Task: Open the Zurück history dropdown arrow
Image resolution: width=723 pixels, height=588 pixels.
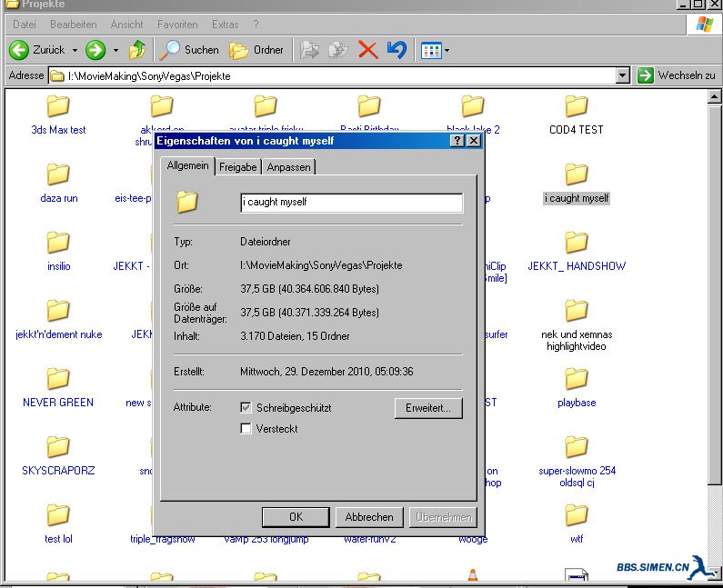Action: 75,50
